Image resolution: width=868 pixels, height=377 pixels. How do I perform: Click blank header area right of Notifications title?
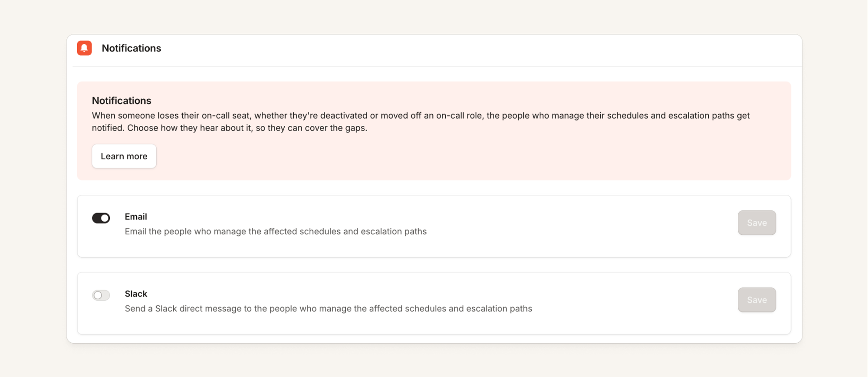pos(477,48)
